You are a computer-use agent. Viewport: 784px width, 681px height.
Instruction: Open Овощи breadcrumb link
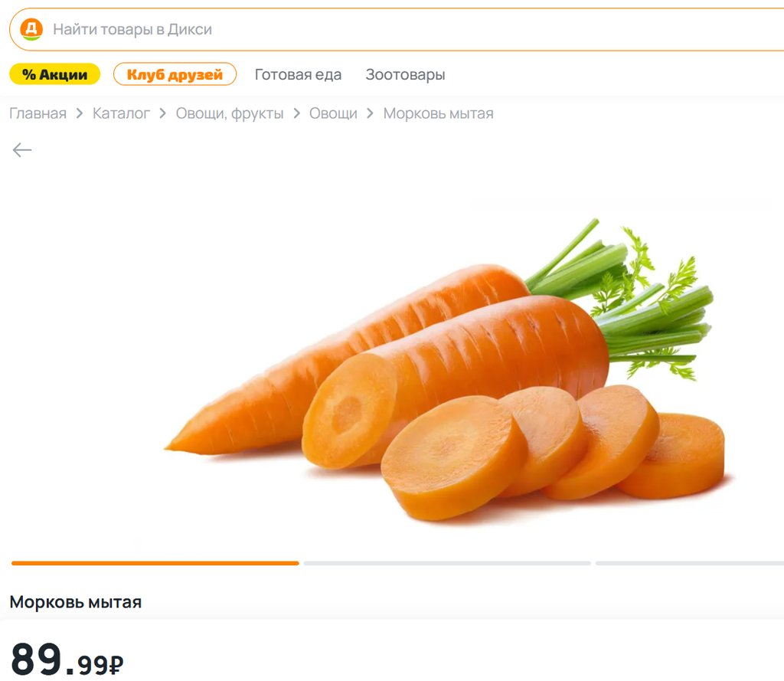pyautogui.click(x=333, y=113)
